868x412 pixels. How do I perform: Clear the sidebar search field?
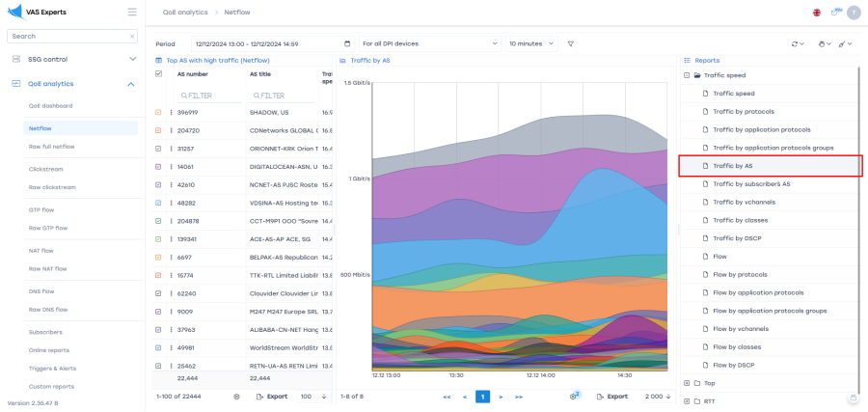coord(132,36)
